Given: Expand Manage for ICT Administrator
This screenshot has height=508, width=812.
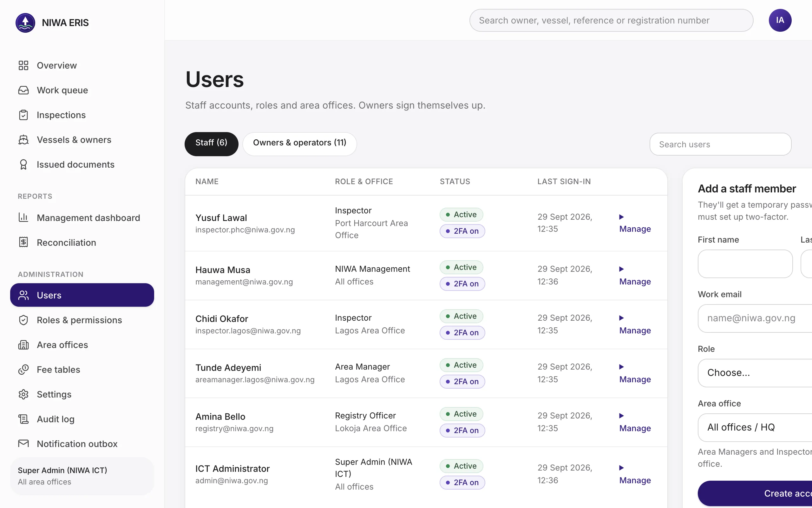Looking at the screenshot, I should point(635,474).
